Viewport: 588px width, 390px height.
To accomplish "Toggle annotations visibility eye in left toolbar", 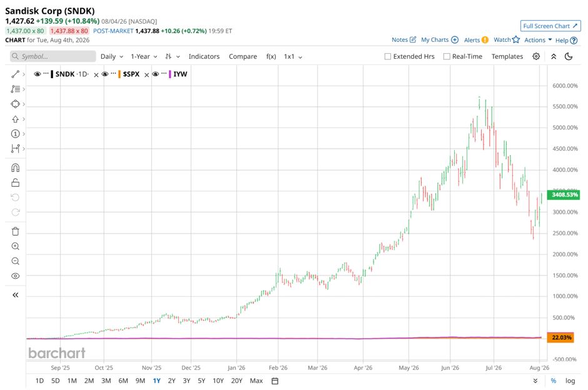I will tap(15, 276).
